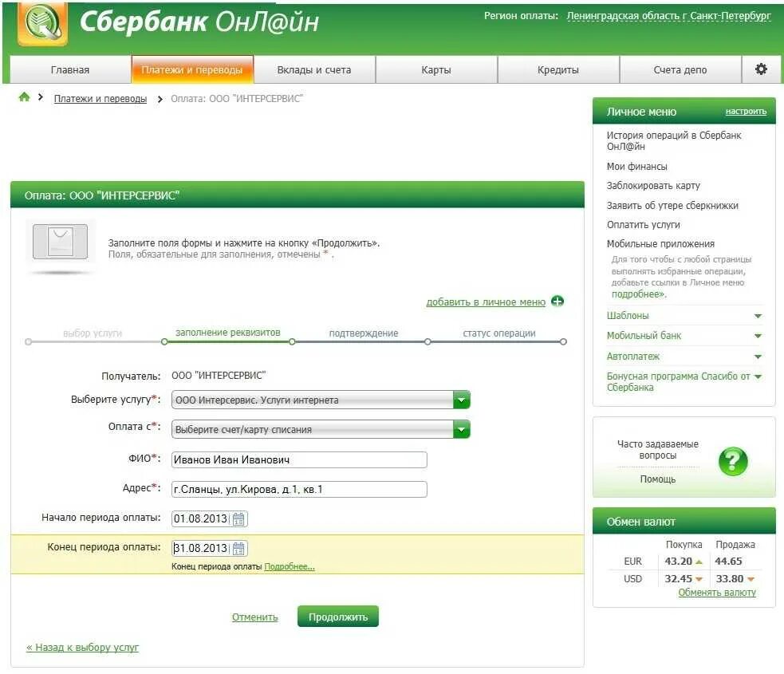The height and width of the screenshot is (674, 784).
Task: Click the payment form document thumbnail
Action: coord(60,242)
